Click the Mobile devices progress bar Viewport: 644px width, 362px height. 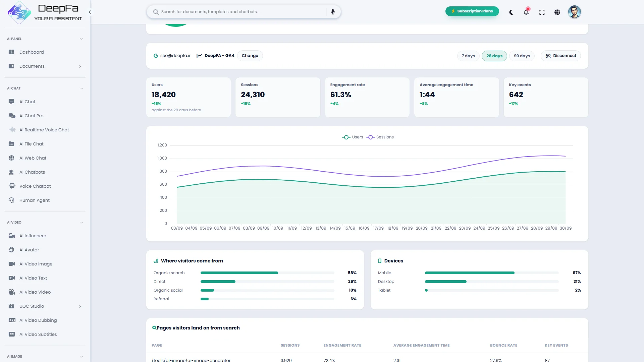[x=492, y=273]
